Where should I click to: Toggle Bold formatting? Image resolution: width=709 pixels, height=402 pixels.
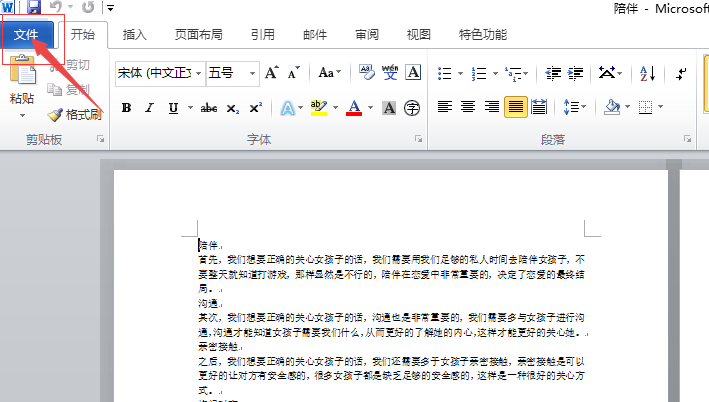click(x=127, y=108)
